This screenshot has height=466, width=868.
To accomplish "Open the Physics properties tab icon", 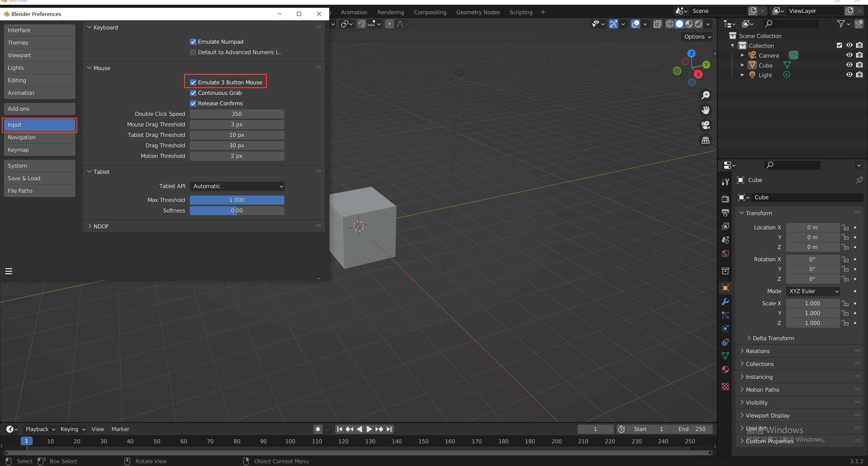I will [725, 328].
